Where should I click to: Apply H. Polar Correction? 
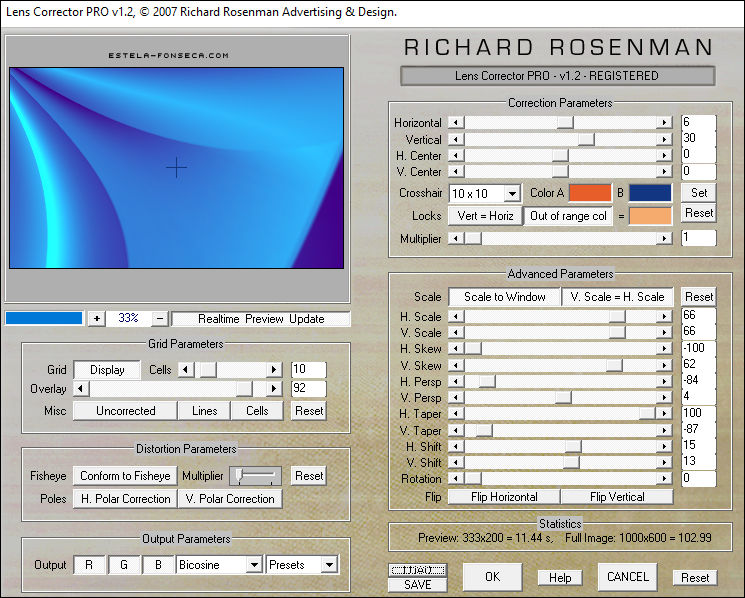(x=125, y=499)
